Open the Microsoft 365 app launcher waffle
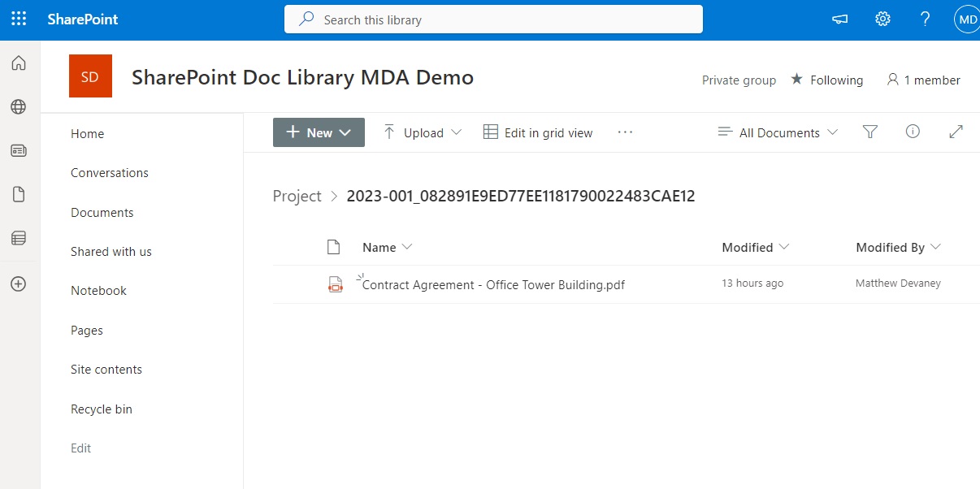Image resolution: width=980 pixels, height=489 pixels. click(18, 19)
